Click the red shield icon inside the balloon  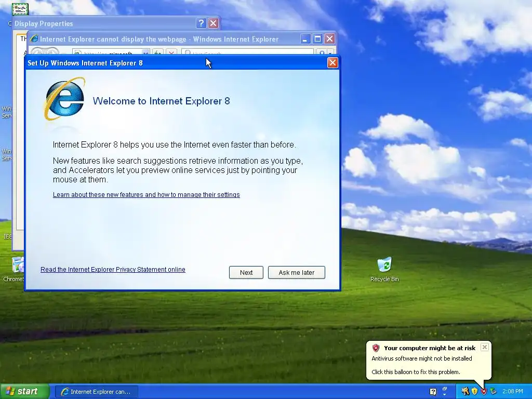376,348
